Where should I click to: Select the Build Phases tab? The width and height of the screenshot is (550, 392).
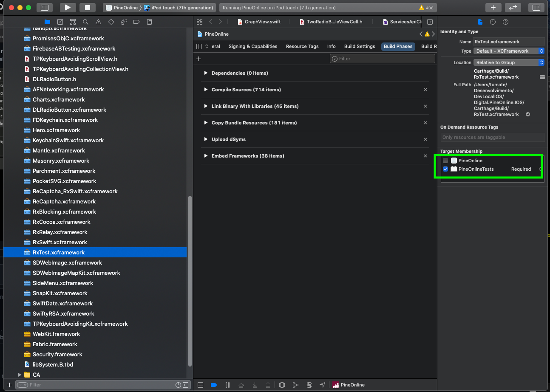point(398,46)
